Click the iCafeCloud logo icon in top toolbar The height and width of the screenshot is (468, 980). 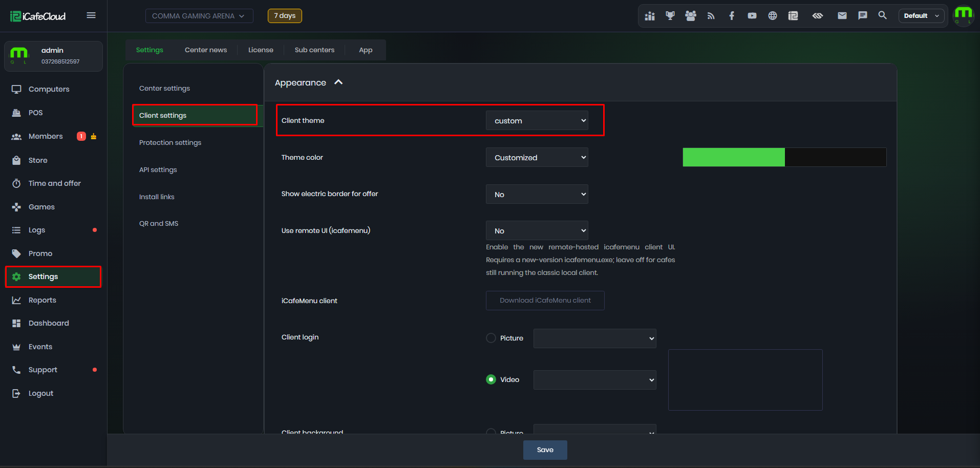(793, 16)
